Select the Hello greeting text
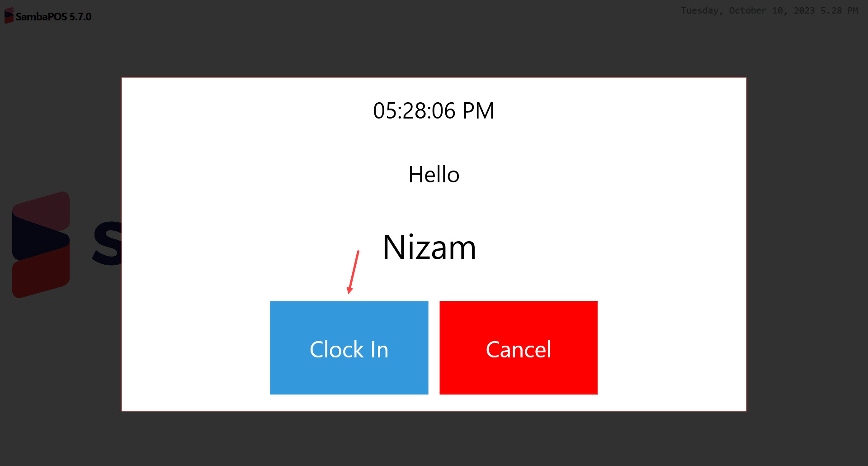The width and height of the screenshot is (868, 466). pyautogui.click(x=434, y=175)
